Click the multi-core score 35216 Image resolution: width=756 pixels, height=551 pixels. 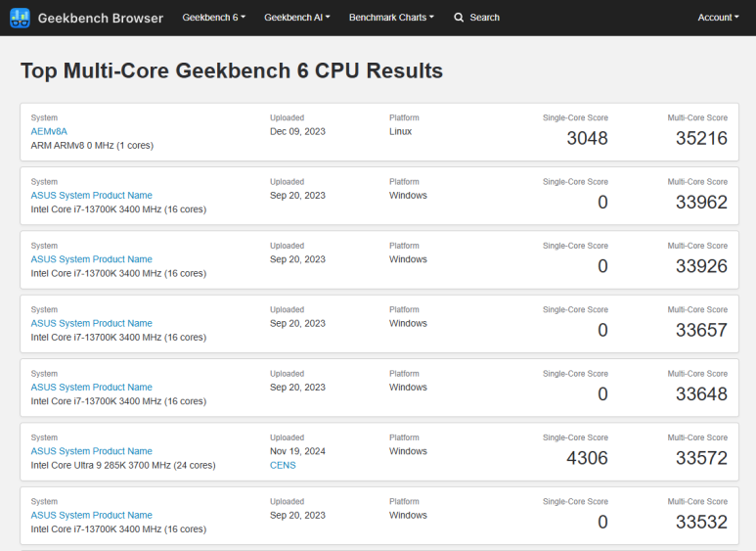tap(701, 138)
